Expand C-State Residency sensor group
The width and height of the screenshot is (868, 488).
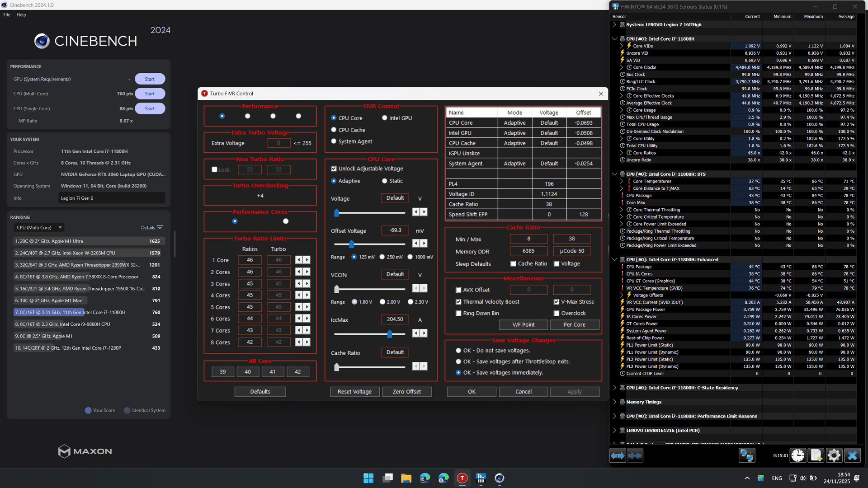tap(614, 388)
